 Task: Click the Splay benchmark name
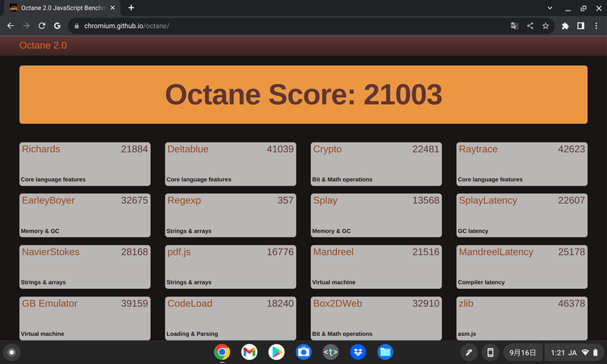coord(326,200)
